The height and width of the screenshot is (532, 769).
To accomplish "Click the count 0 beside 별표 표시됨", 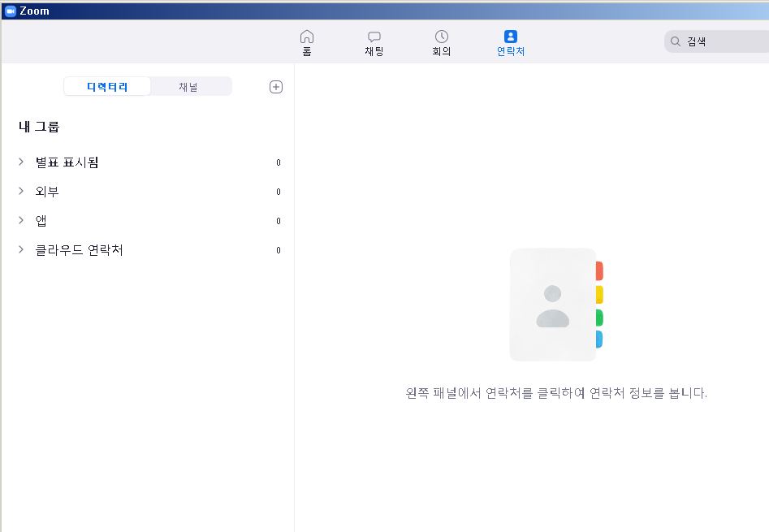I will click(x=278, y=162).
